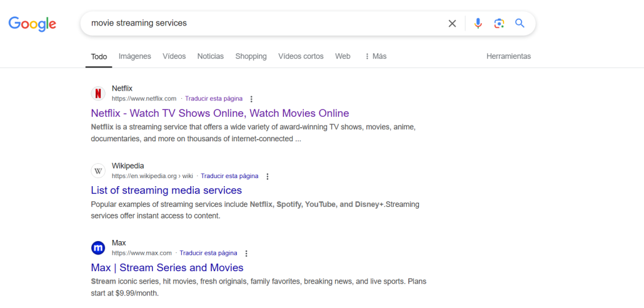Click the Netflix site name above its URL
This screenshot has width=644, height=308.
122,89
